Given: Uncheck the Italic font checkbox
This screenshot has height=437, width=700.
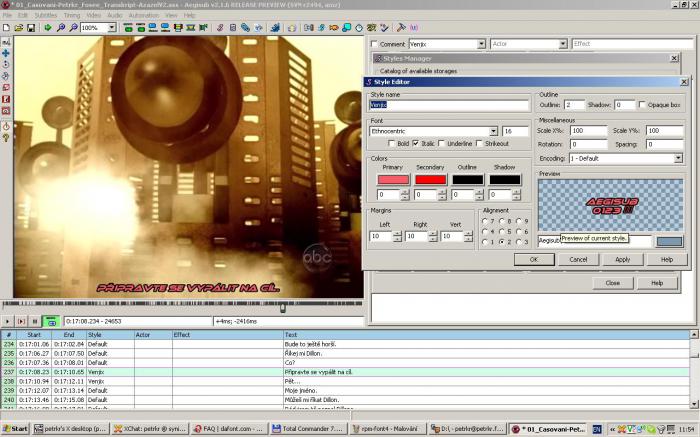Looking at the screenshot, I should pos(416,143).
